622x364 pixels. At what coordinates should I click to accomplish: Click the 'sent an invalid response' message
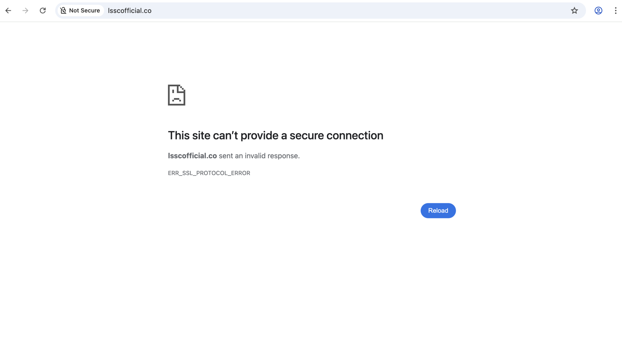[259, 156]
